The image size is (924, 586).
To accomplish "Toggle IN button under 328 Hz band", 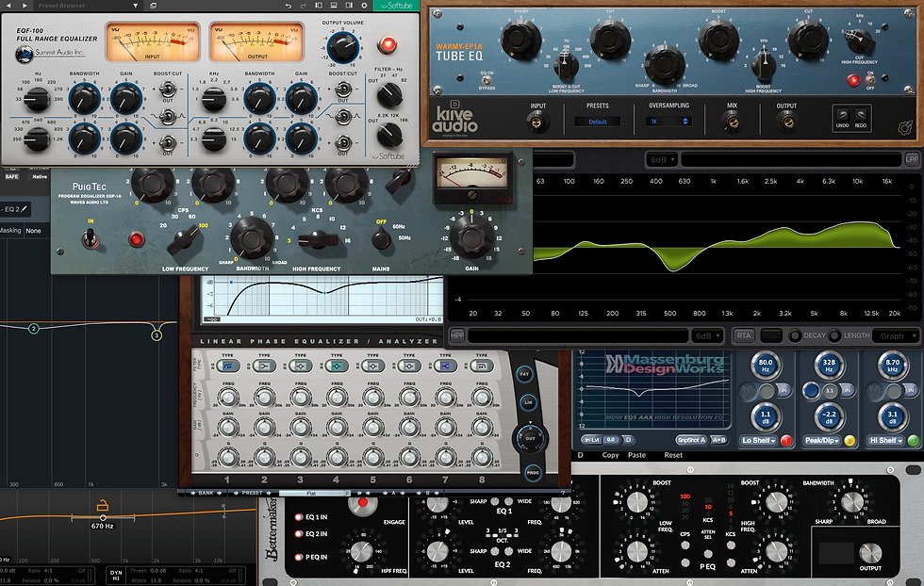I will coord(847,390).
